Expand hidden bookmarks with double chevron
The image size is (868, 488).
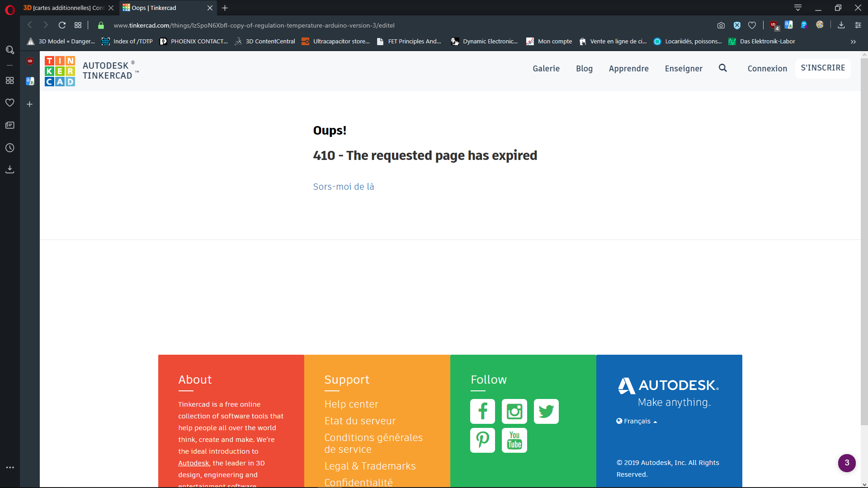(853, 42)
